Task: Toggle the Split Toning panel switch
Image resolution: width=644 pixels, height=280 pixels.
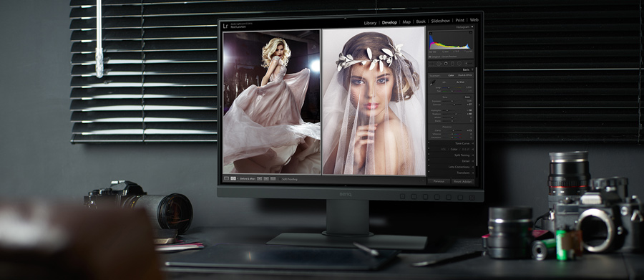Action: [x=429, y=154]
